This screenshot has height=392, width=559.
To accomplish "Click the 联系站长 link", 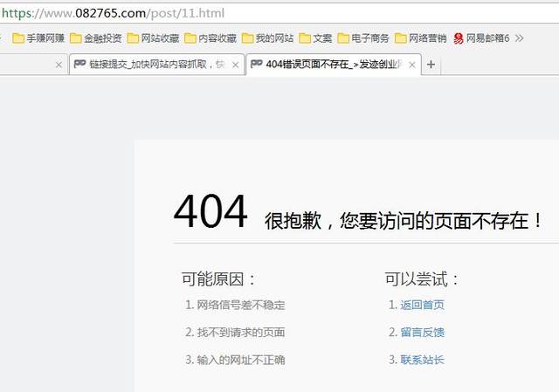I will tap(422, 360).
